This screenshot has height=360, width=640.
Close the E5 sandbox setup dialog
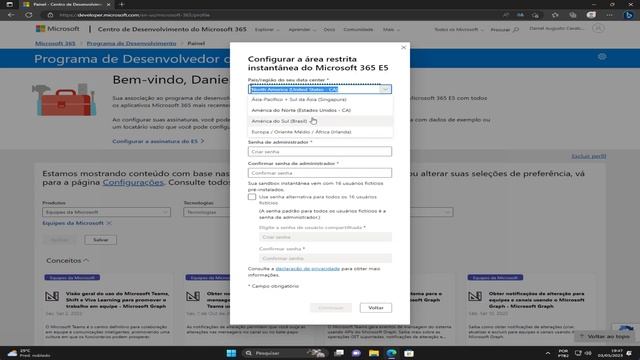pyautogui.click(x=403, y=47)
